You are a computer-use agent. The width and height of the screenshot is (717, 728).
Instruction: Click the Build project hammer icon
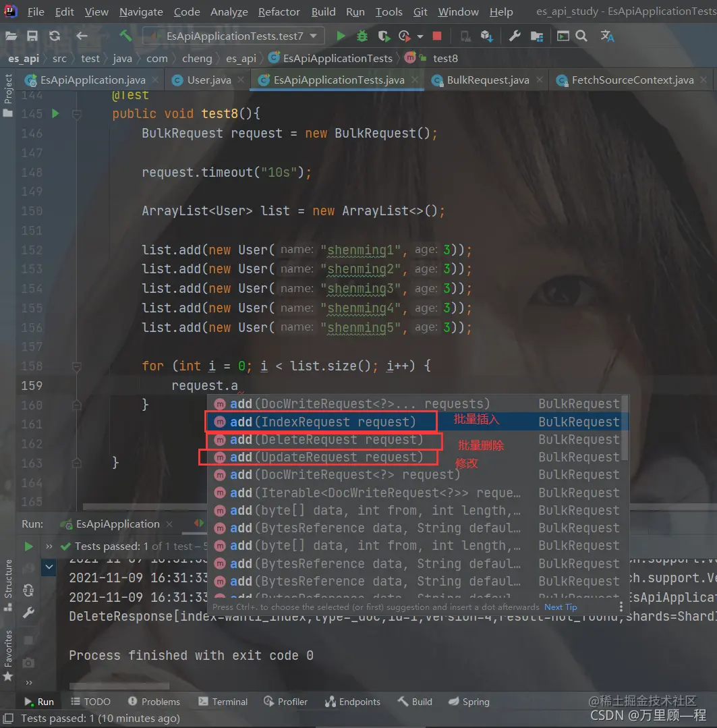pyautogui.click(x=125, y=36)
